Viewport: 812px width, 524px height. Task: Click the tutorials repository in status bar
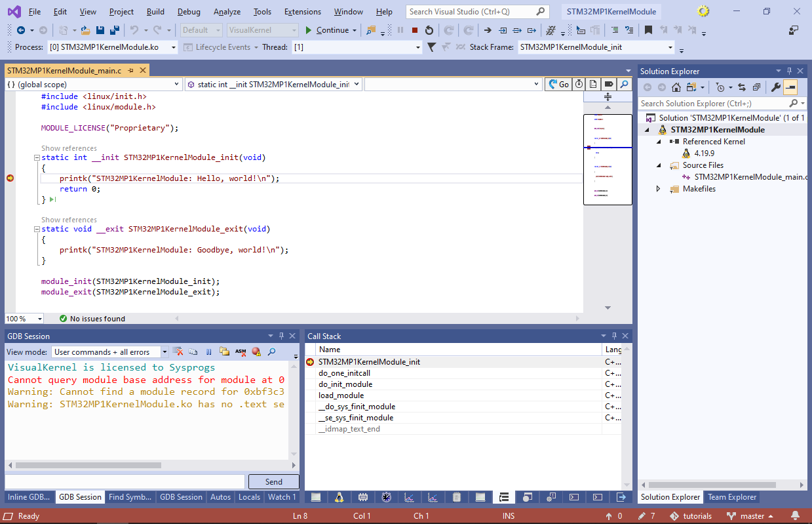[x=691, y=516]
